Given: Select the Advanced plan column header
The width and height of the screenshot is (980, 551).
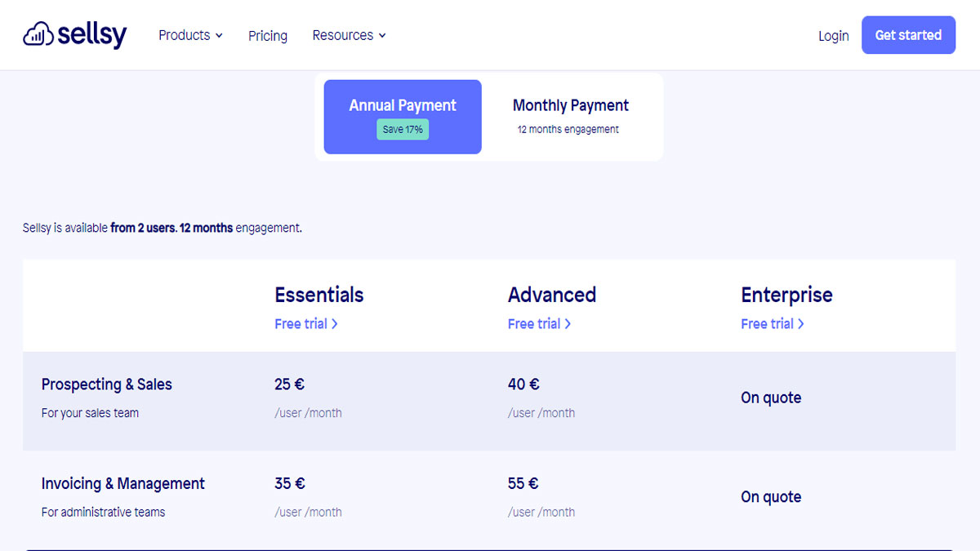Looking at the screenshot, I should [552, 295].
